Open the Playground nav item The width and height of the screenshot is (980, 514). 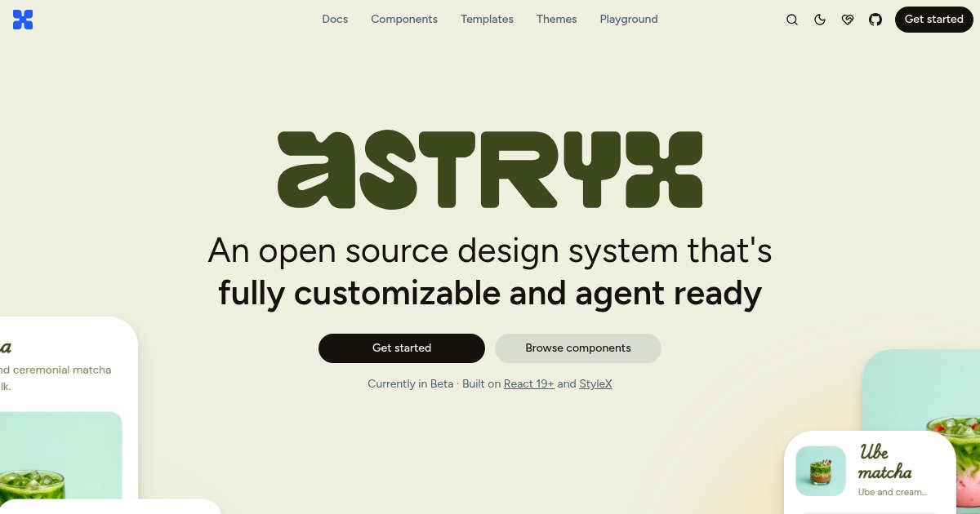pyautogui.click(x=629, y=19)
